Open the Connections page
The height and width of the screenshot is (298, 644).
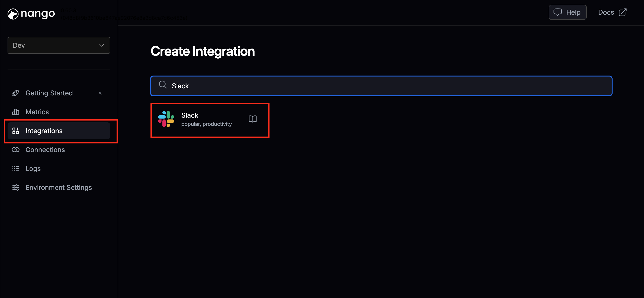(x=45, y=150)
